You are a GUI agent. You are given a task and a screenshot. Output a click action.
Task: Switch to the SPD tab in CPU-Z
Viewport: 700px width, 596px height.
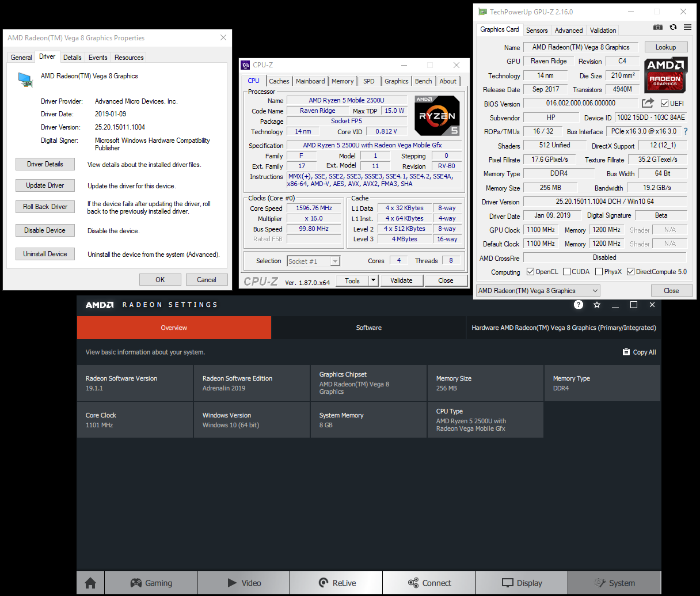[369, 81]
